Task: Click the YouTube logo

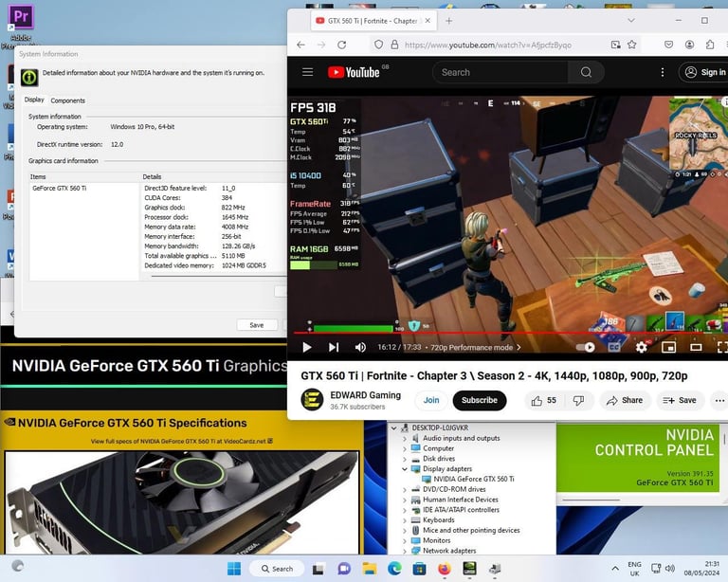Action: coord(354,72)
